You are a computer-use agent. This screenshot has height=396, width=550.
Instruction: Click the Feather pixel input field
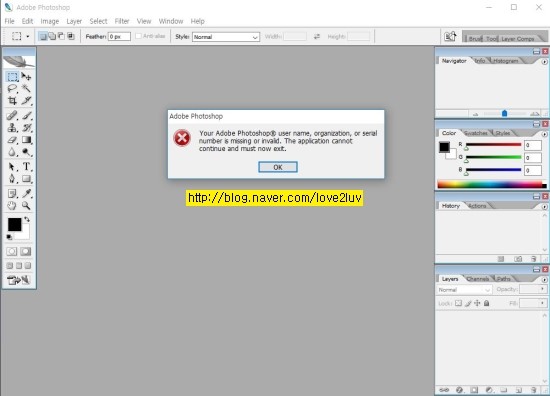pos(119,36)
